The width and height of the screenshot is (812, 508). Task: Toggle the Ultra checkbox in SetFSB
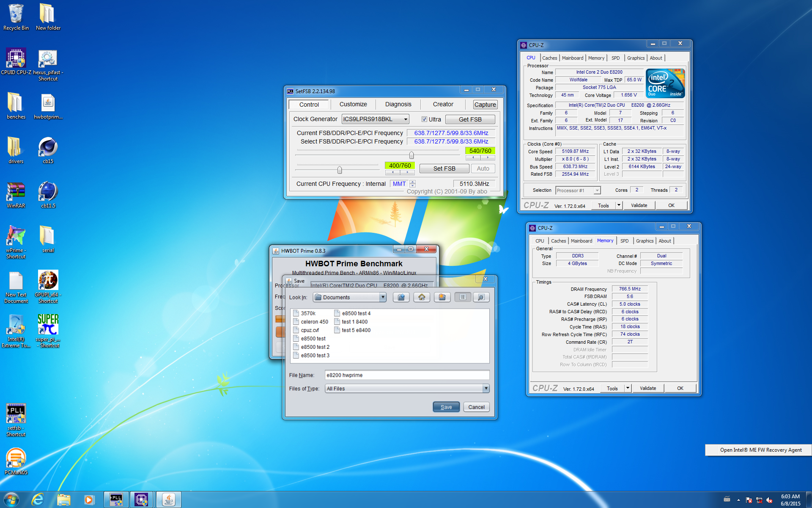tap(424, 119)
